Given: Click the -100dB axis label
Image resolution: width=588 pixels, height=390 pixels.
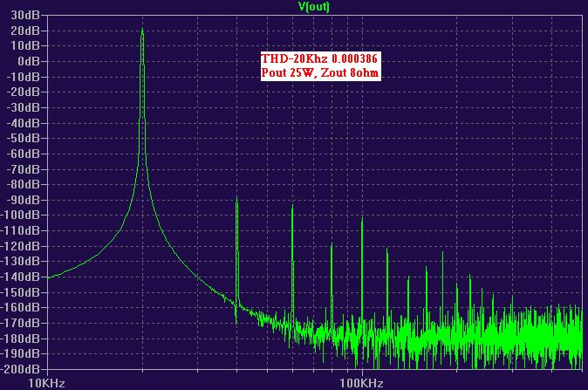Looking at the screenshot, I should point(20,216).
